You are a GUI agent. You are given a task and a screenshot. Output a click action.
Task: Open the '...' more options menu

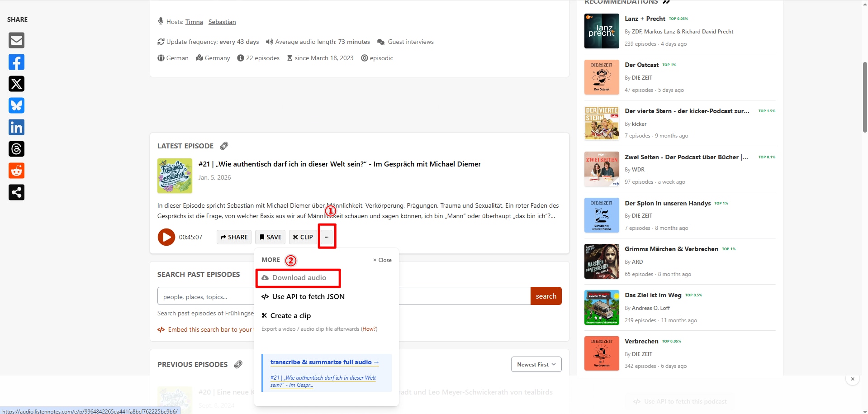pos(327,237)
